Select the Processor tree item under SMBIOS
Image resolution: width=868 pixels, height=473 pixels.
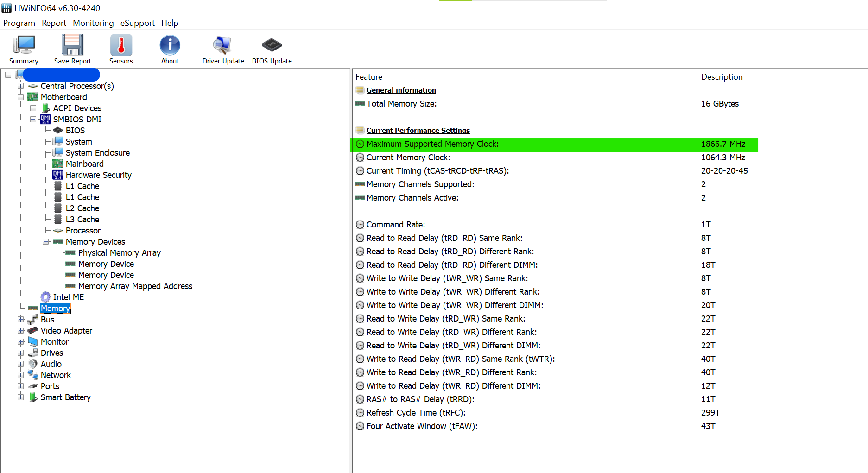[x=83, y=230]
